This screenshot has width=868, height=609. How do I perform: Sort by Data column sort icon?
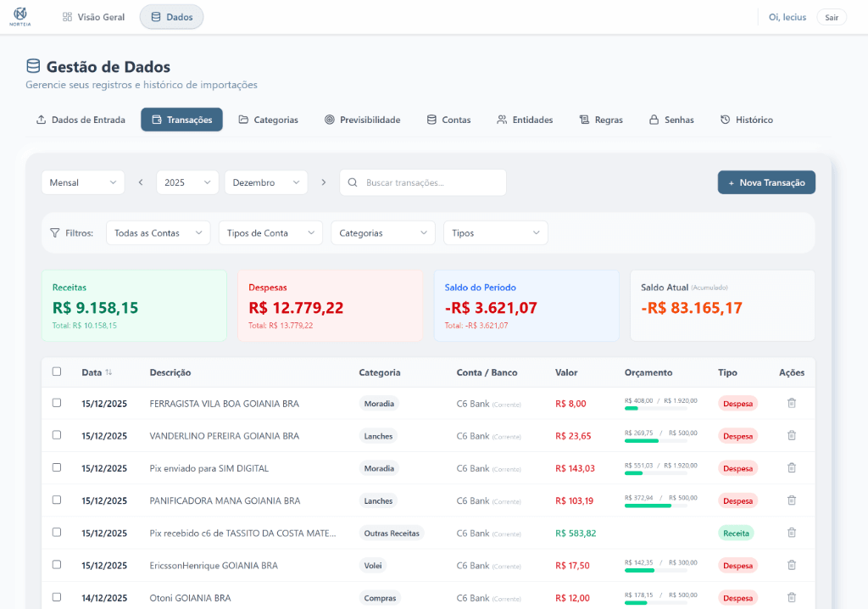(108, 372)
